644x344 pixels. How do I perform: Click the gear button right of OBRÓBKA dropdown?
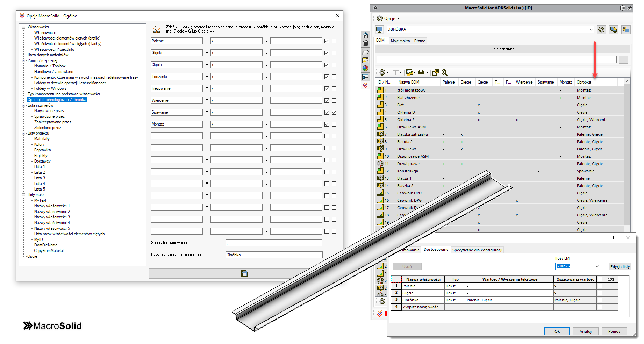coord(601,30)
